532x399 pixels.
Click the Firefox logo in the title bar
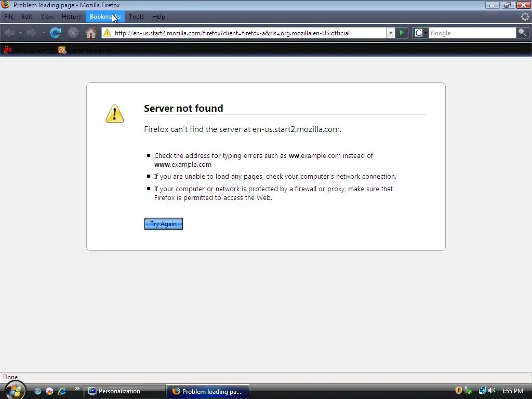point(5,4)
